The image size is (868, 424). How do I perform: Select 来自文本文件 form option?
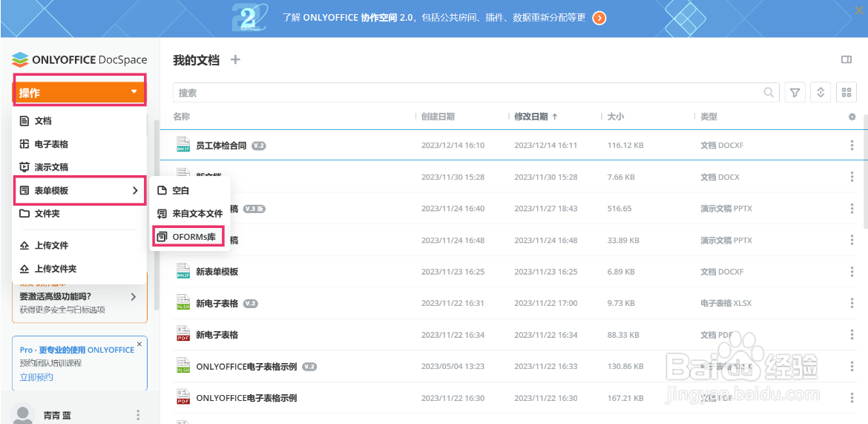coord(190,213)
